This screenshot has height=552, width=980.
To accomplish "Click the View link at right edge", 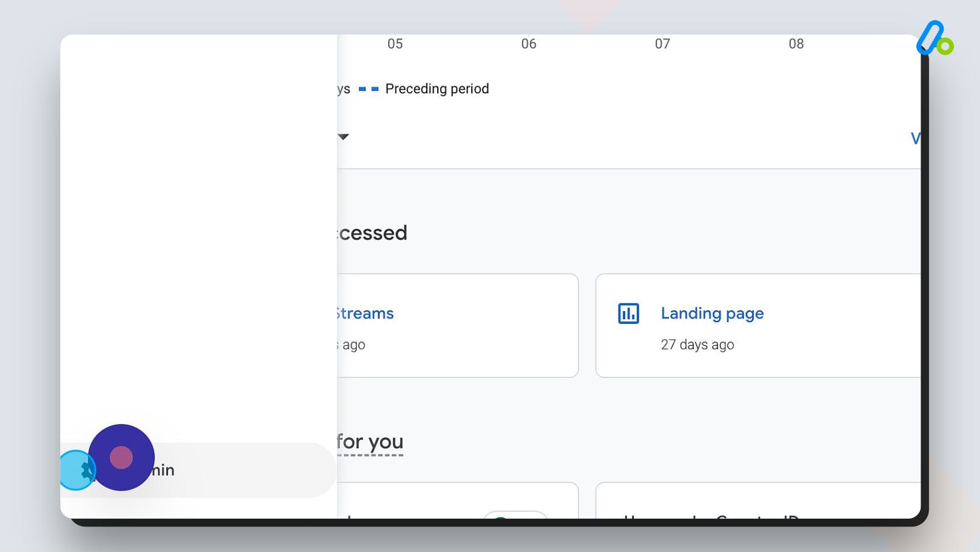I will 915,138.
